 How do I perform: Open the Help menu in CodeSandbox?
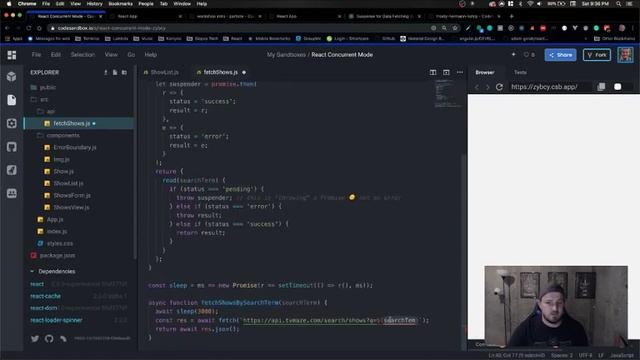(x=151, y=55)
